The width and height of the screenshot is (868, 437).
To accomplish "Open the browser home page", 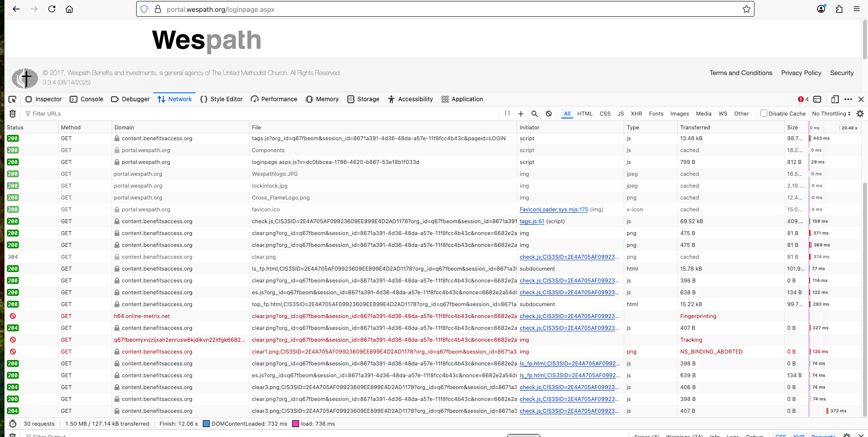I will click(x=70, y=9).
